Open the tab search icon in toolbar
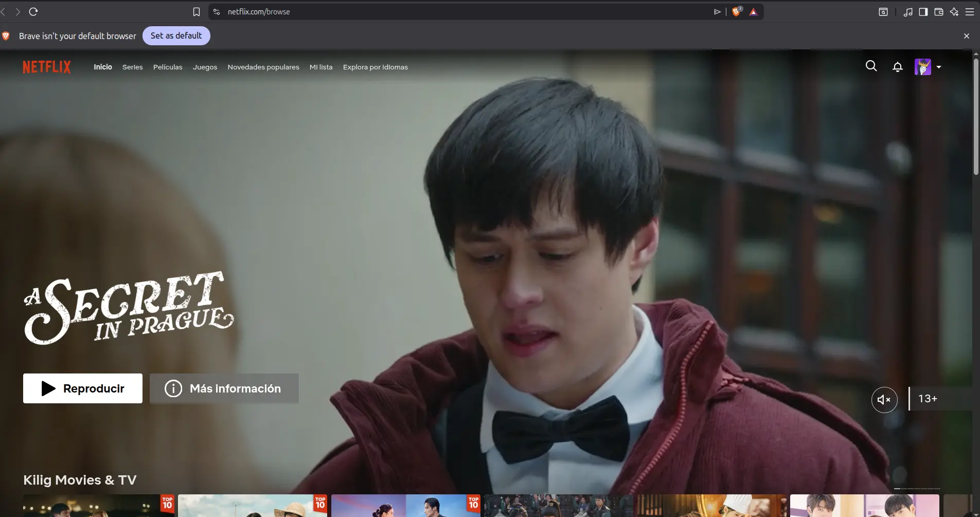Image resolution: width=980 pixels, height=517 pixels. click(883, 12)
